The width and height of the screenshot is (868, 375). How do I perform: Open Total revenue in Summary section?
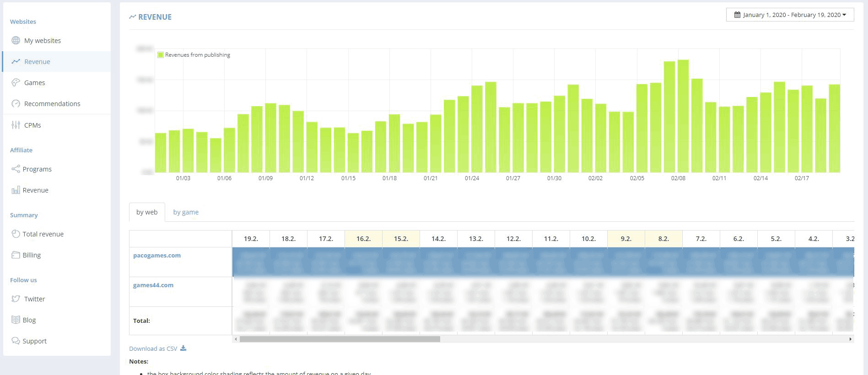pos(43,234)
